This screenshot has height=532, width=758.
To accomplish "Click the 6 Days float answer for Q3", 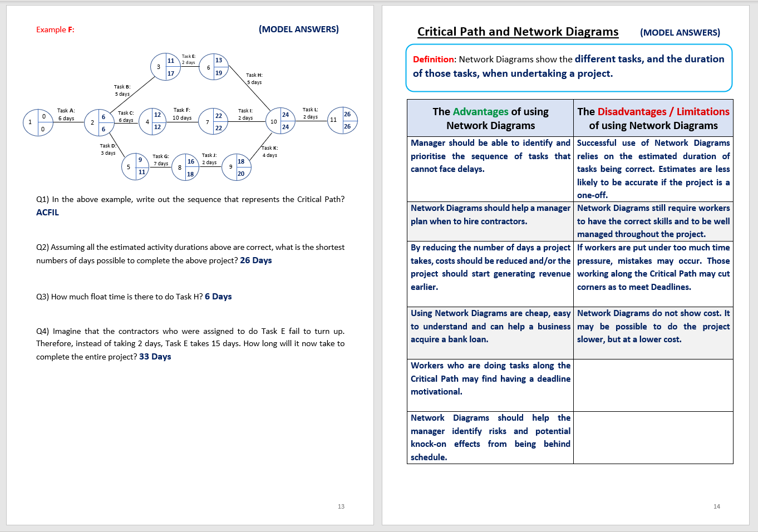I will pyautogui.click(x=218, y=296).
